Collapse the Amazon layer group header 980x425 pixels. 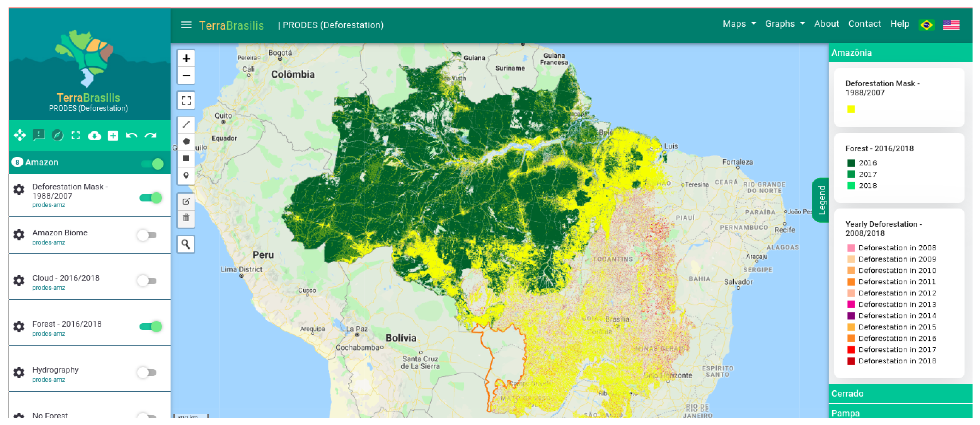(90, 163)
